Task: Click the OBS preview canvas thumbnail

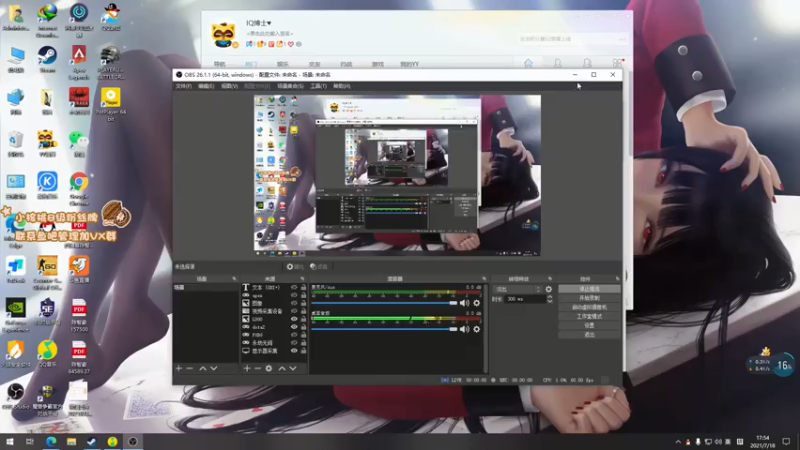Action: (x=397, y=176)
